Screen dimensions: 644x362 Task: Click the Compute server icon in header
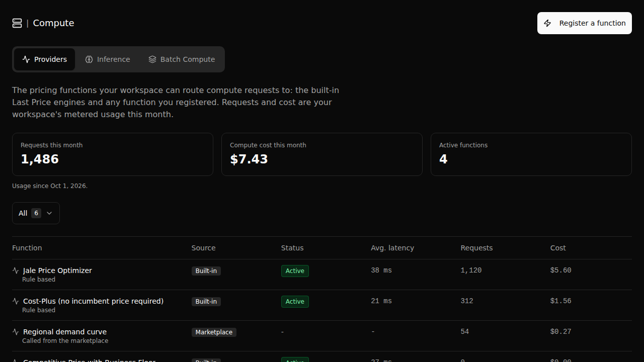pos(17,23)
